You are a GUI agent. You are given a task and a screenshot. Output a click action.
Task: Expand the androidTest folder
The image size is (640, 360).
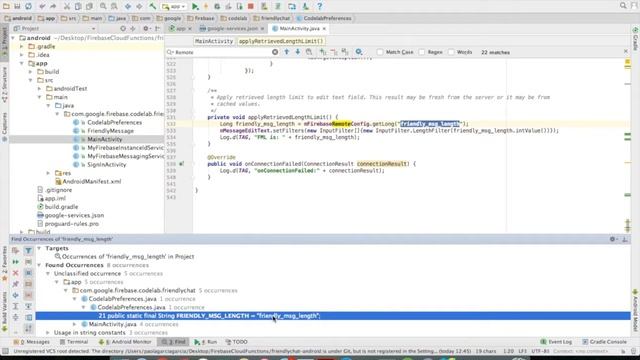coord(40,89)
